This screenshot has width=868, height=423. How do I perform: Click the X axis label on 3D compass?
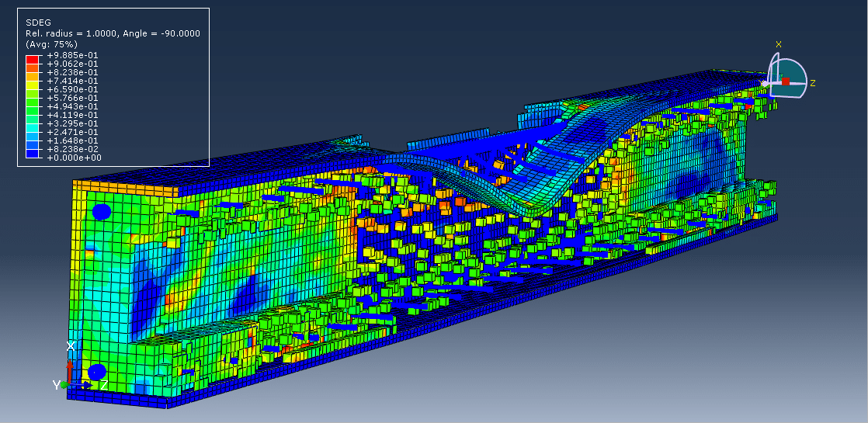pyautogui.click(x=779, y=45)
